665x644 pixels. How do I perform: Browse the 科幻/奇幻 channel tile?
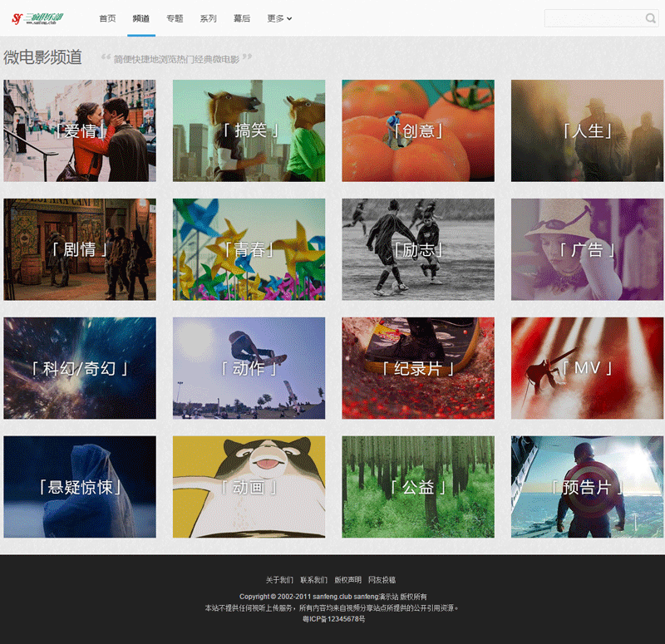(x=80, y=368)
